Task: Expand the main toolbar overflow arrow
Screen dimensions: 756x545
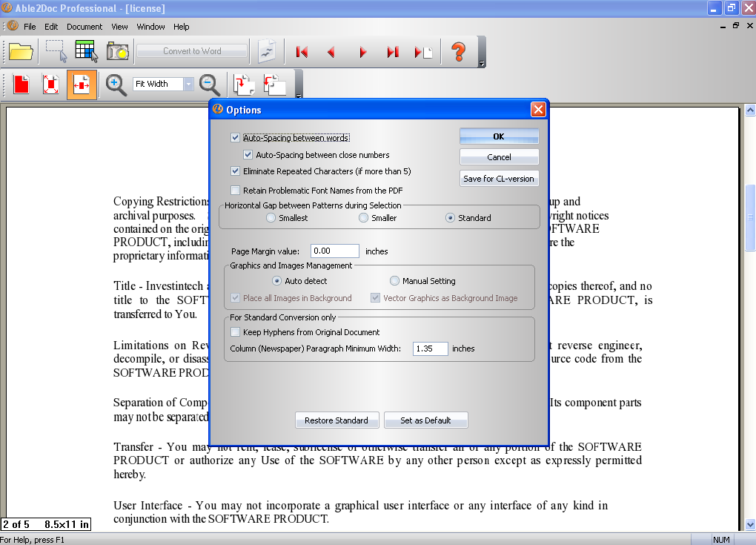Action: [482, 64]
